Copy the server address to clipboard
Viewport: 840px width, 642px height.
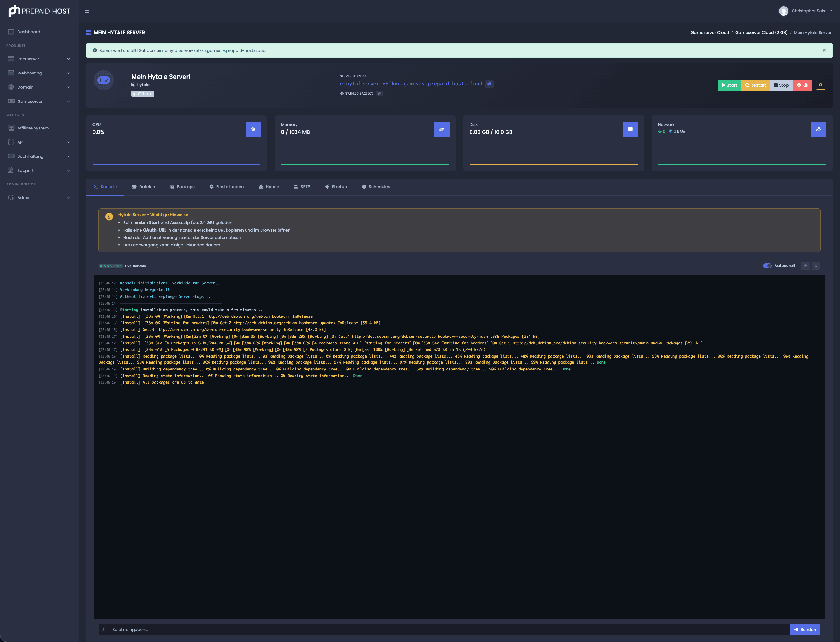click(x=490, y=84)
